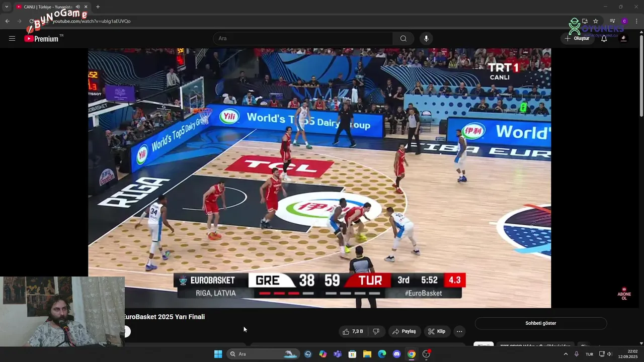Click the video player to pause
The height and width of the screenshot is (362, 644).
(319, 178)
